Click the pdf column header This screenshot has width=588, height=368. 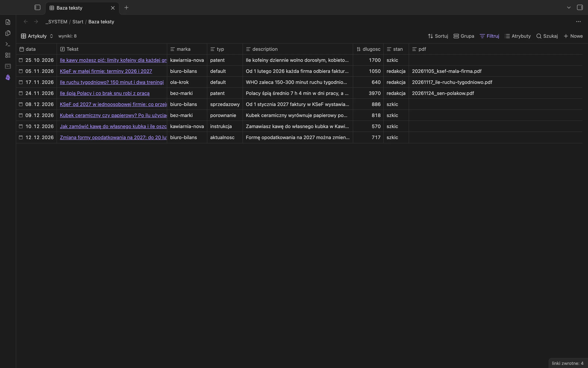pyautogui.click(x=496, y=49)
